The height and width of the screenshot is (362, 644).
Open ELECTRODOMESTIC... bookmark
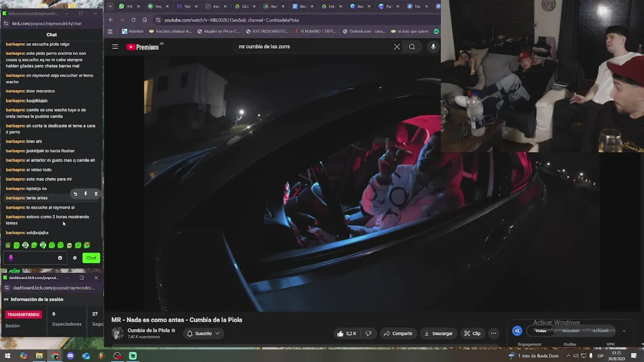tap(267, 31)
